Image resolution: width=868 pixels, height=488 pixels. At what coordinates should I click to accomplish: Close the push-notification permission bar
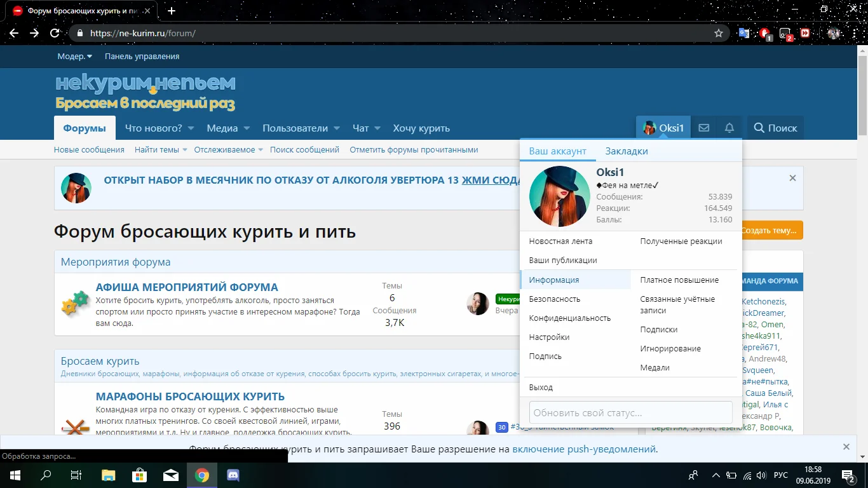tap(846, 447)
